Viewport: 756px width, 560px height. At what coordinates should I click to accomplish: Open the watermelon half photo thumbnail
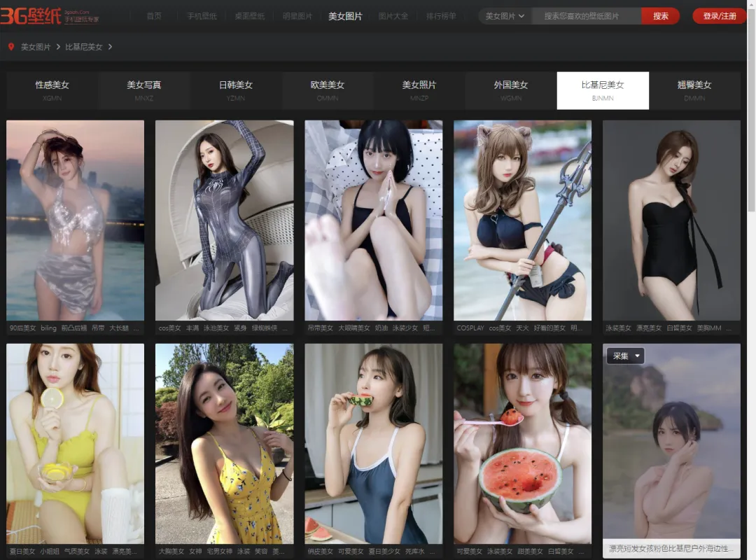522,442
